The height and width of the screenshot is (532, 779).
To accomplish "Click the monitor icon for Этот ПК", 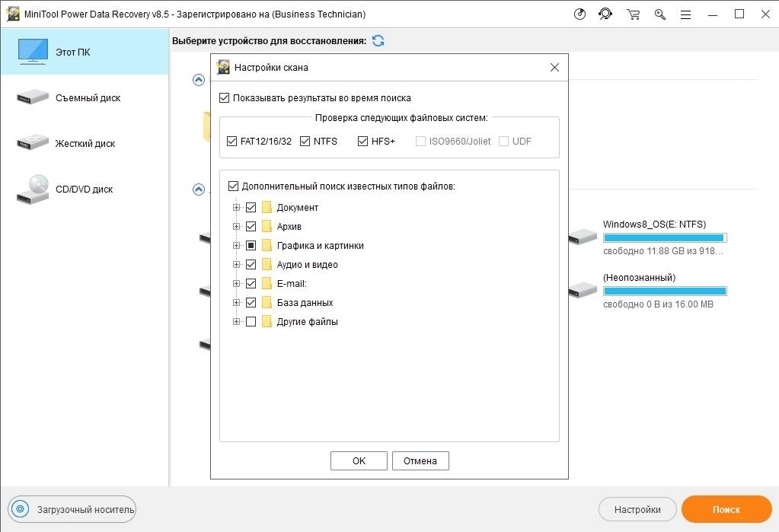I will click(34, 52).
